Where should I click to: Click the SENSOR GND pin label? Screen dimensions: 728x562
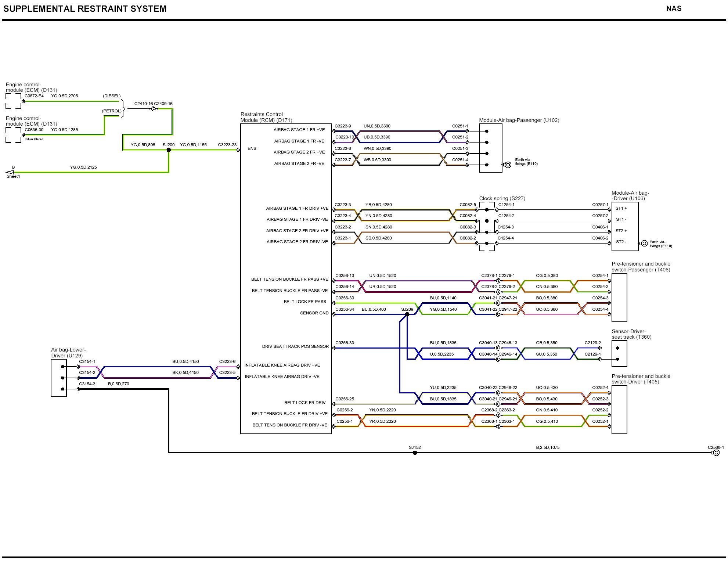coord(314,313)
